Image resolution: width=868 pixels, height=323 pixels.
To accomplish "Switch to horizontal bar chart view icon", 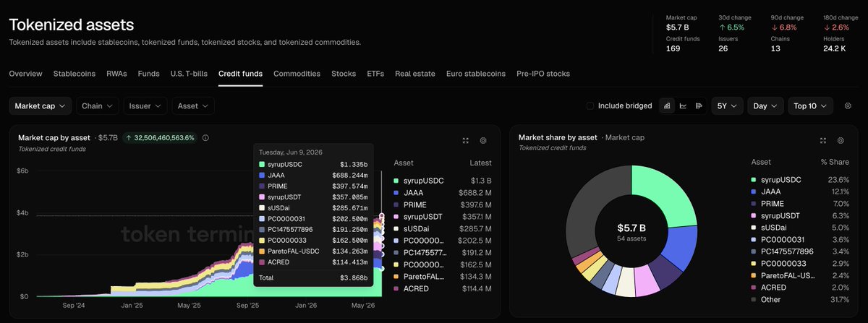I will pyautogui.click(x=699, y=105).
